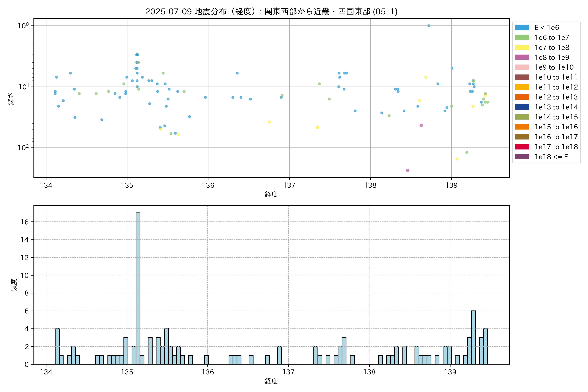Click the 16 tick label on the frequency axis
The image size is (588, 392).
coord(25,222)
